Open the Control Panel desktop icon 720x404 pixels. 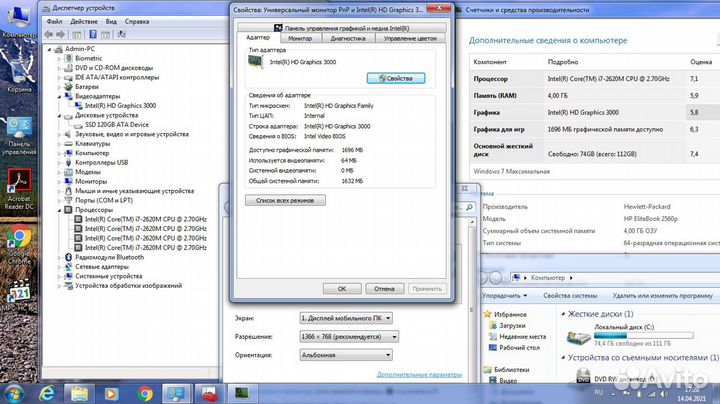click(x=19, y=135)
